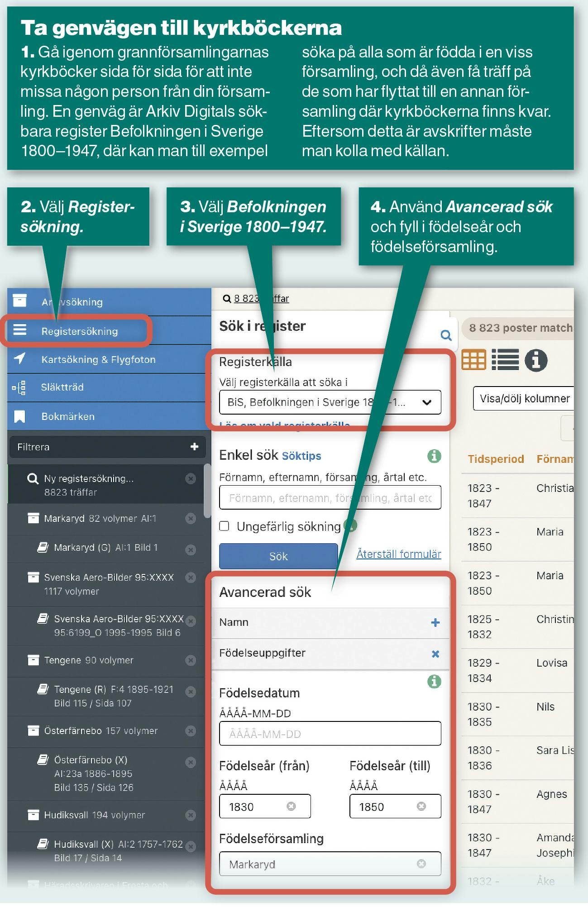Switch to the orange grid view
Screen dimensions: 588x907
473,360
